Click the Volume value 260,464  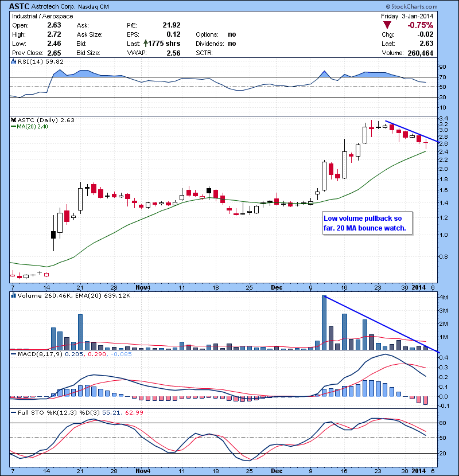coord(421,53)
